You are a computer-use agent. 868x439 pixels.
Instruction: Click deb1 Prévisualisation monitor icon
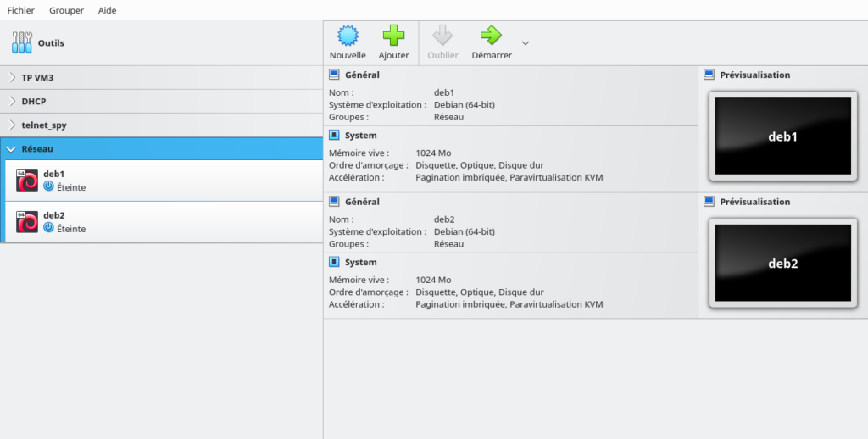[x=709, y=75]
